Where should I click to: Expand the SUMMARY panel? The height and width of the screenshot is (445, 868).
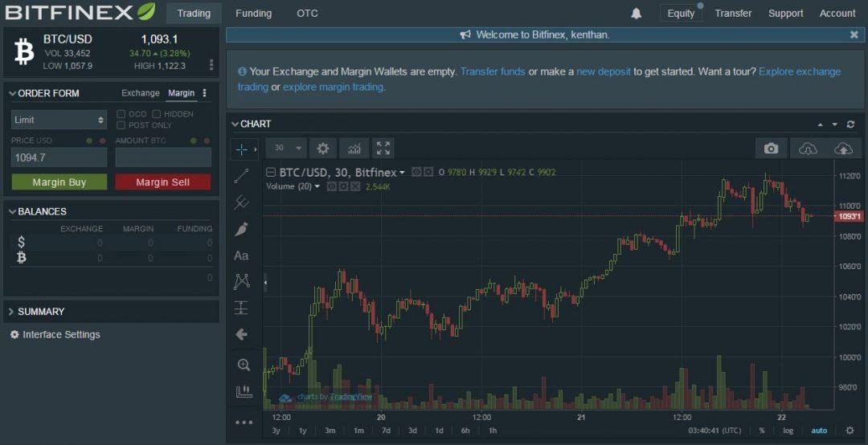pyautogui.click(x=11, y=312)
